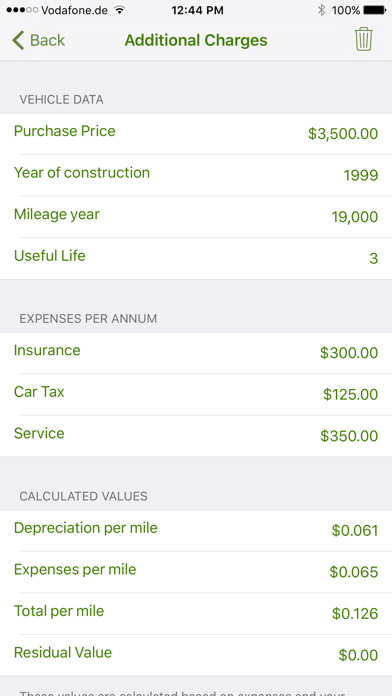Tap the trash can delete icon
Viewport: 392px width, 696px height.
364,40
